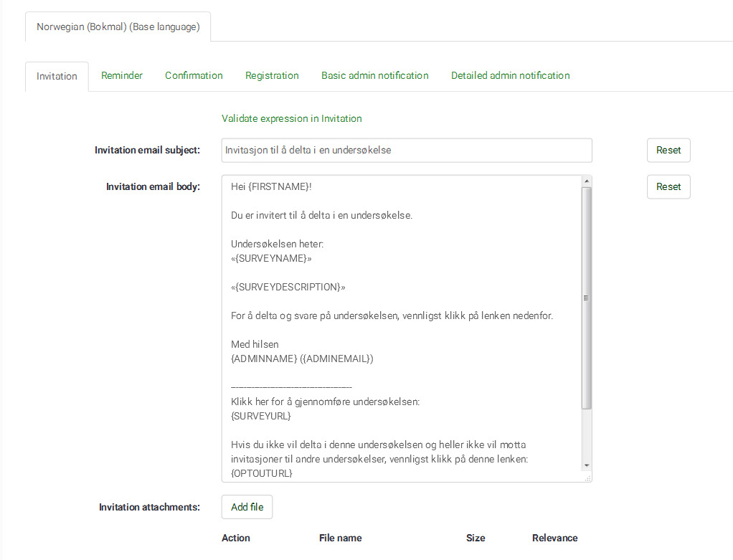Select the Norwegian (Bokmal) base language tab
The width and height of the screenshot is (733, 560).
[x=118, y=27]
